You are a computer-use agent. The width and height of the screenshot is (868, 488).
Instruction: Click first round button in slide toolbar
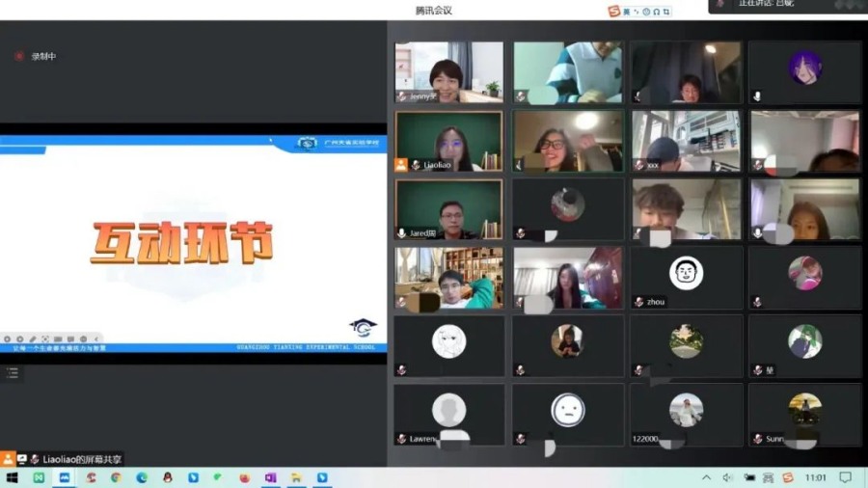coord(7,339)
